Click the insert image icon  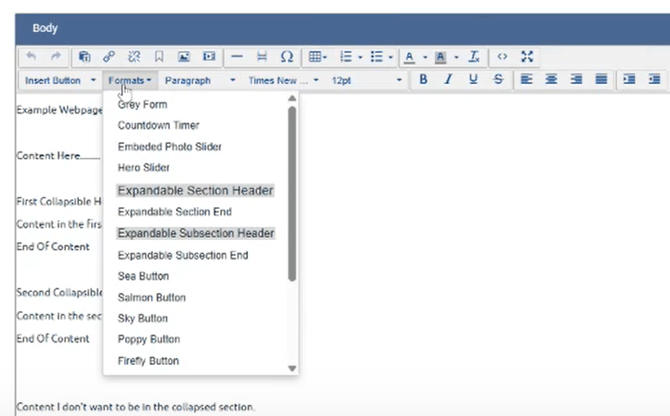(x=184, y=57)
